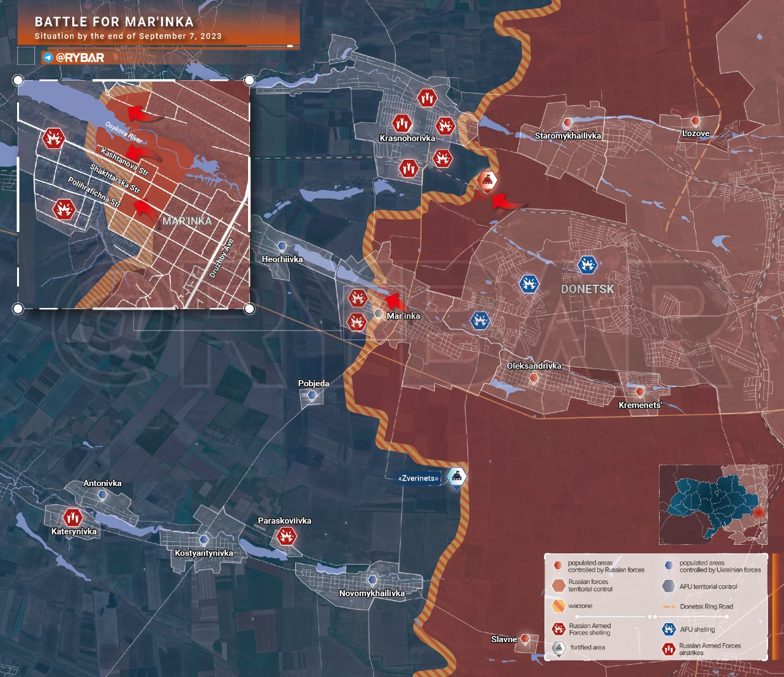Click the Zverinets fortified area icon
Viewport: 784px width, 677px height.
coord(456,477)
